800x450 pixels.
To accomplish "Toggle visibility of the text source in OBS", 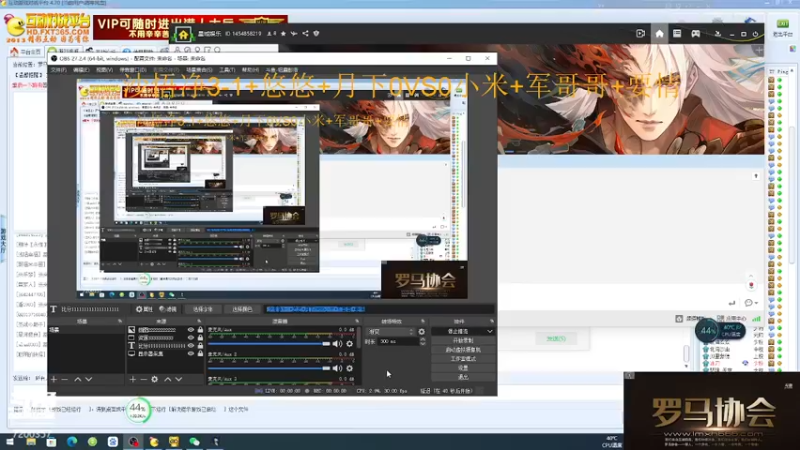I will (x=191, y=345).
